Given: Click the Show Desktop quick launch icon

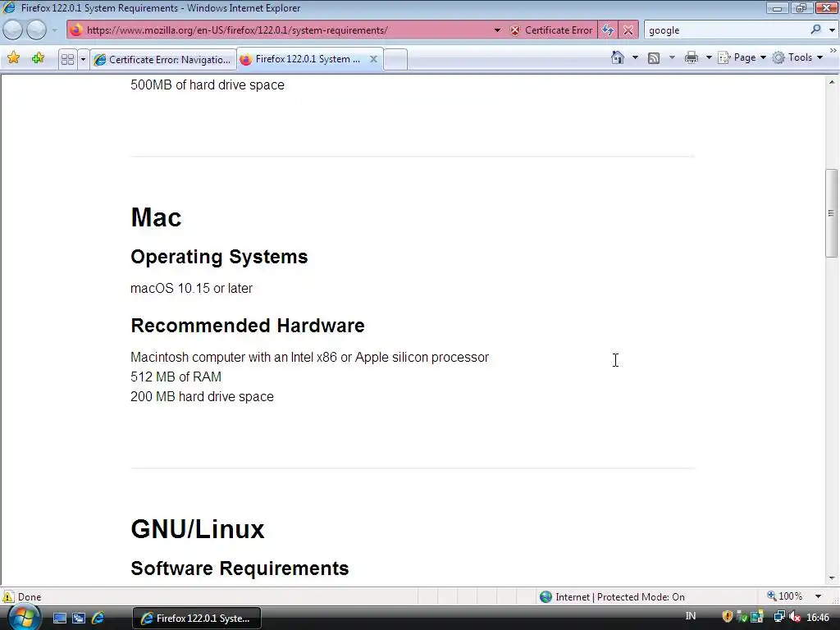Looking at the screenshot, I should pyautogui.click(x=59, y=619).
